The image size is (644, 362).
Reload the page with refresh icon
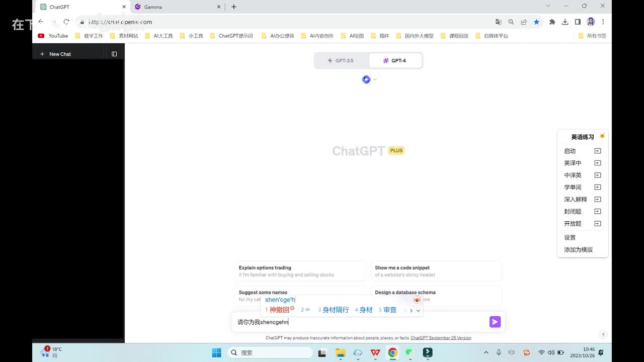[x=66, y=22]
